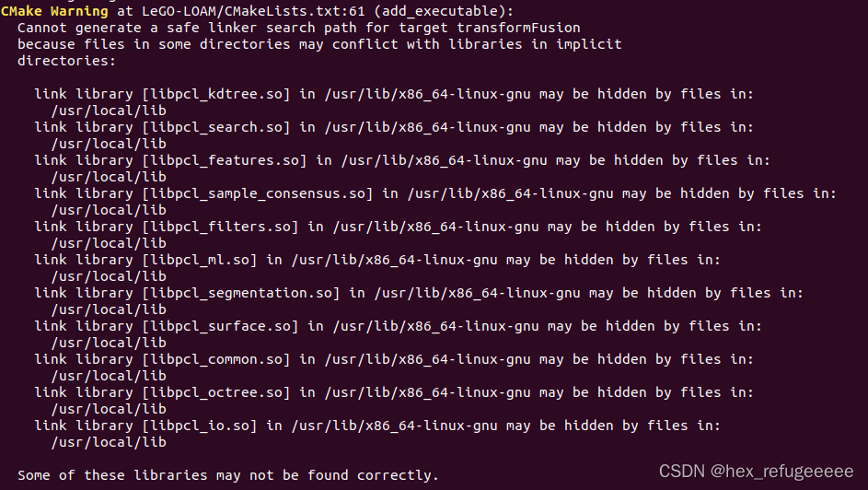Image resolution: width=868 pixels, height=490 pixels.
Task: Click /usr/local/lib path under libpcl_kdtree line
Action: (x=109, y=111)
